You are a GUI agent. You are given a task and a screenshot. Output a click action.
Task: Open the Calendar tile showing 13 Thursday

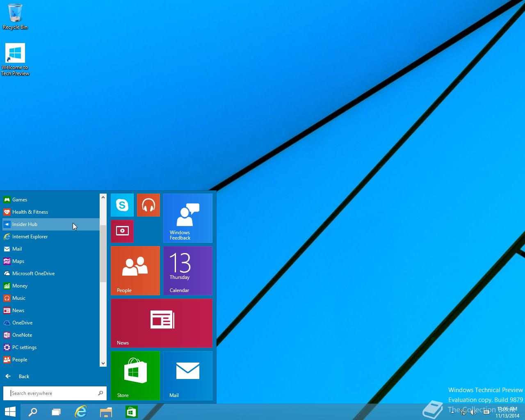click(188, 271)
